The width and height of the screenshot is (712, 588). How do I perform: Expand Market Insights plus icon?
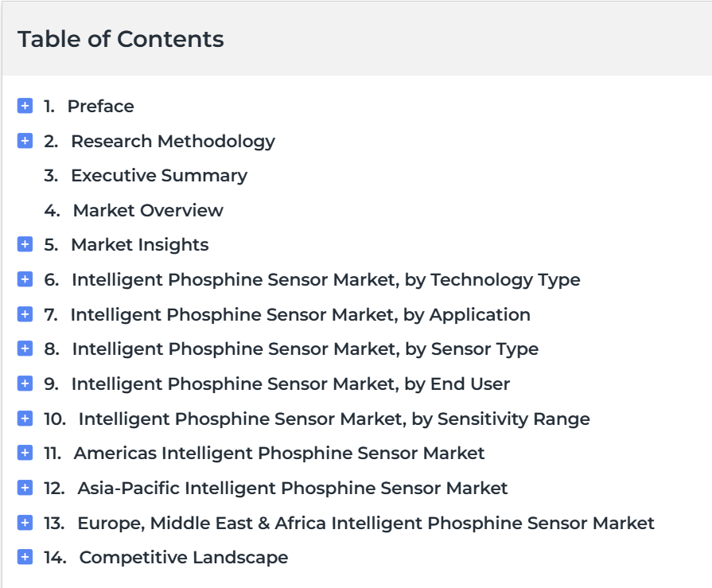click(25, 244)
